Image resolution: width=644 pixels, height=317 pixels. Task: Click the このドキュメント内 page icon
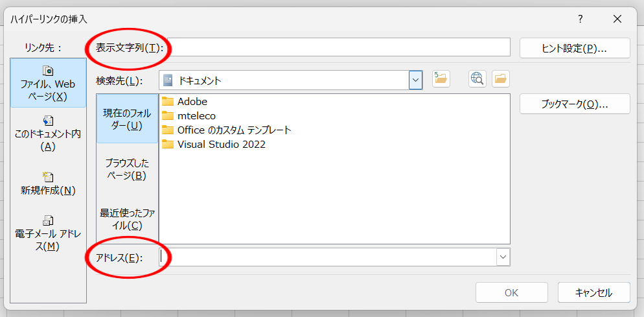pos(48,121)
